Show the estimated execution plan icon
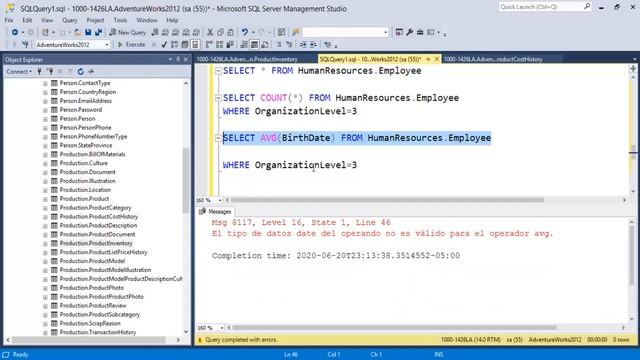 [174, 44]
